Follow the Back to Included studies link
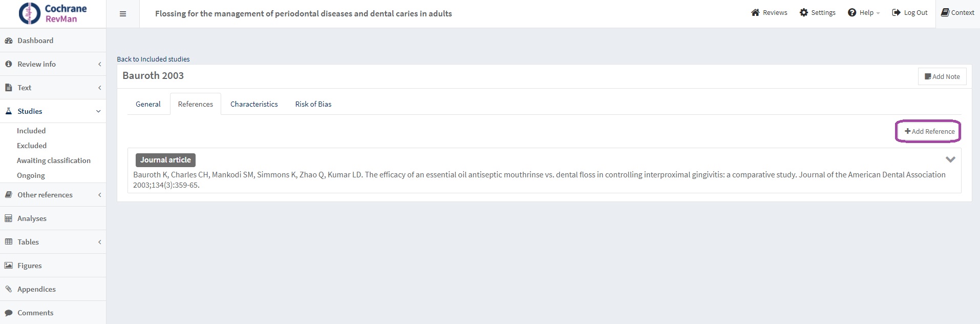Viewport: 980px width, 324px height. 153,59
